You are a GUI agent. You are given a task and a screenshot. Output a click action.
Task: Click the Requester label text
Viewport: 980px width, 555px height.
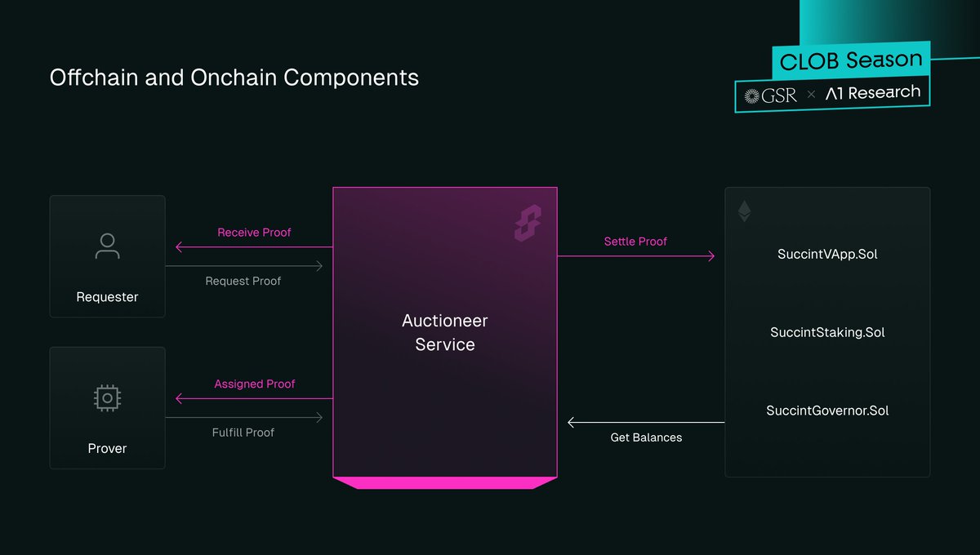[x=107, y=297]
